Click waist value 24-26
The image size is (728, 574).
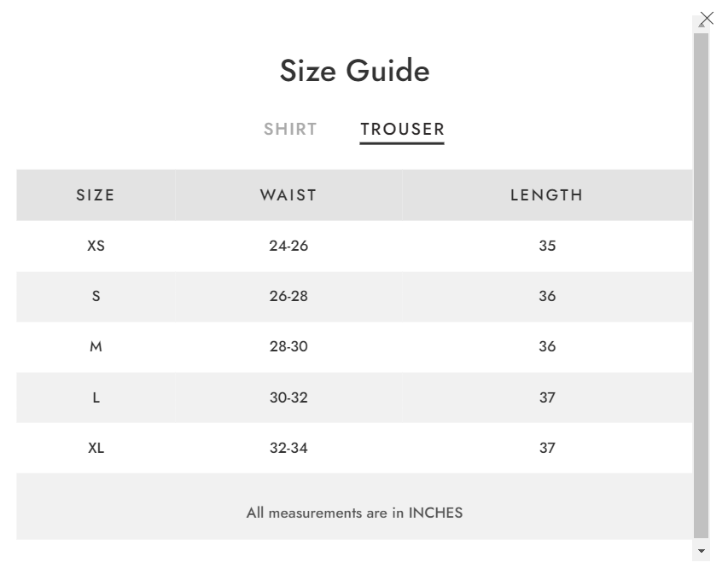tap(288, 246)
